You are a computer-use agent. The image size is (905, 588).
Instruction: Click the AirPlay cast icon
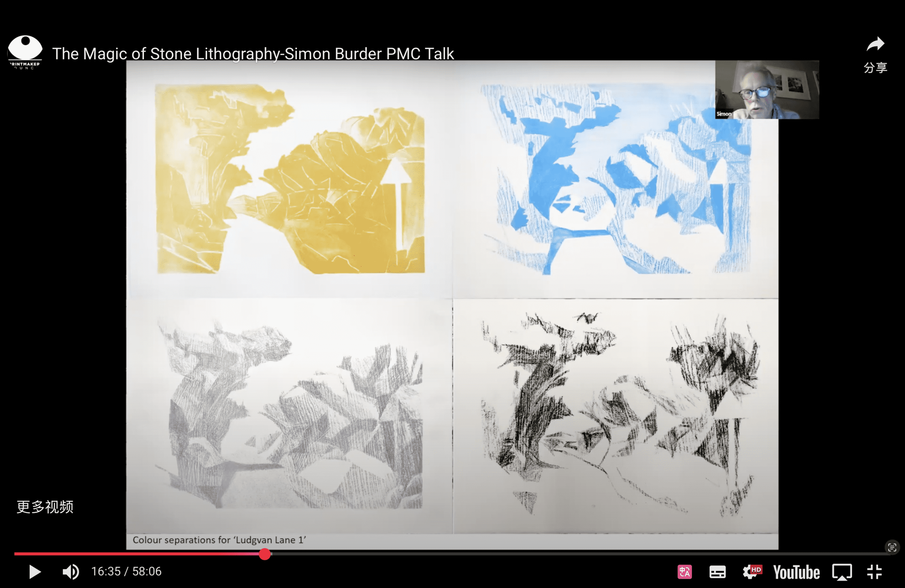click(842, 572)
